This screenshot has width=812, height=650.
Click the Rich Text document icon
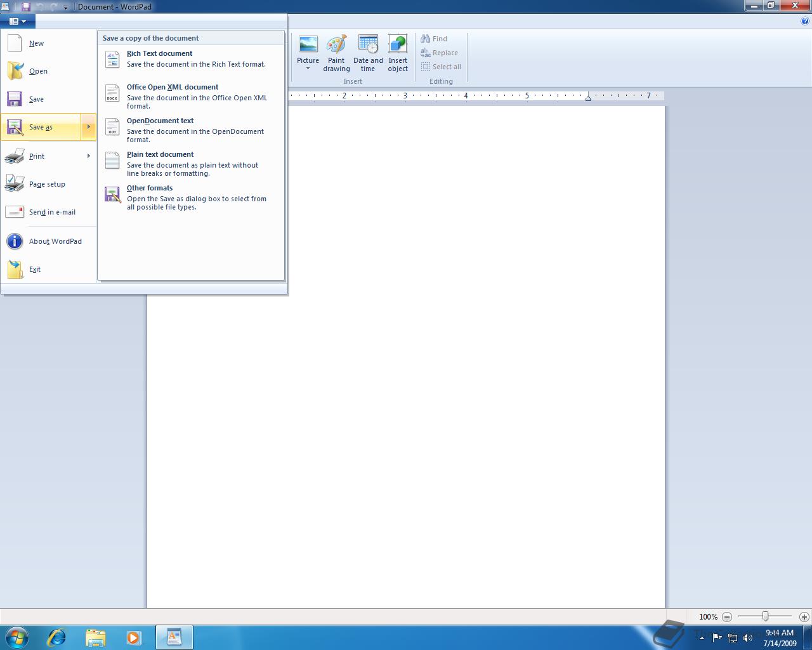click(112, 59)
